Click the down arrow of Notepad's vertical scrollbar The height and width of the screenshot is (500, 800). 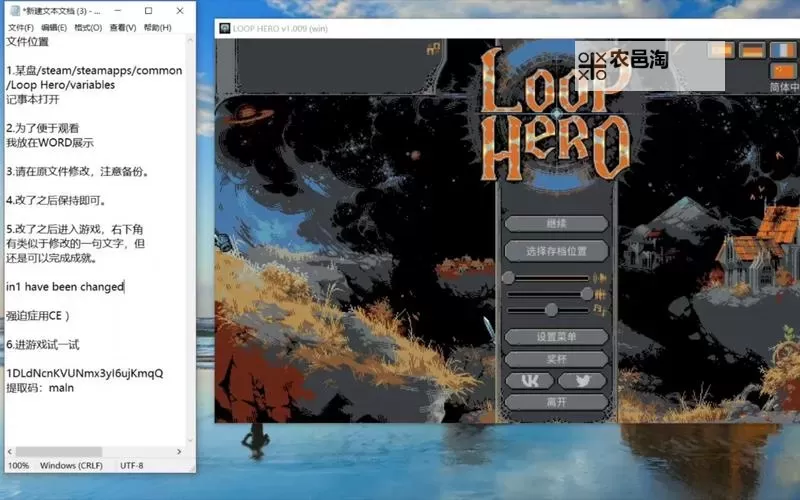[190, 440]
